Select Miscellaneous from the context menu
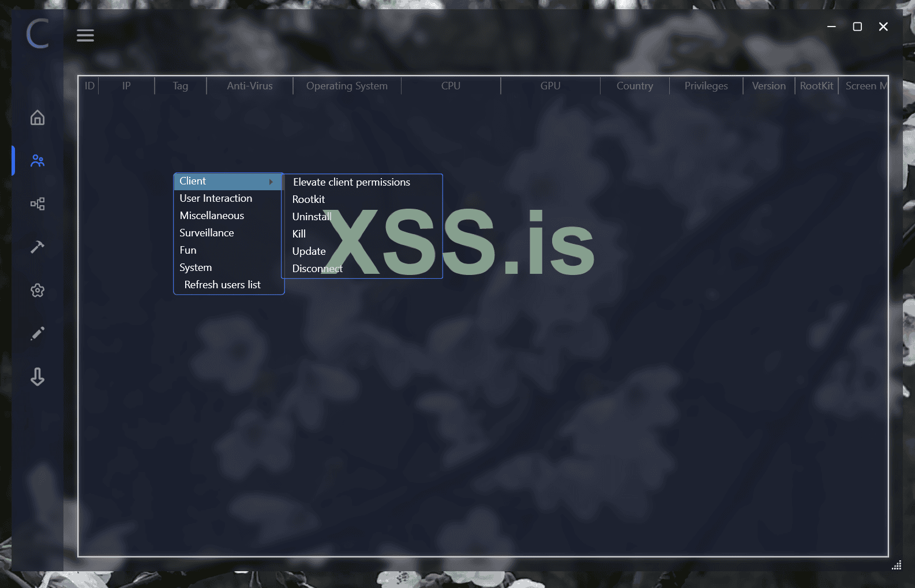Viewport: 915px width, 588px height. (228, 216)
